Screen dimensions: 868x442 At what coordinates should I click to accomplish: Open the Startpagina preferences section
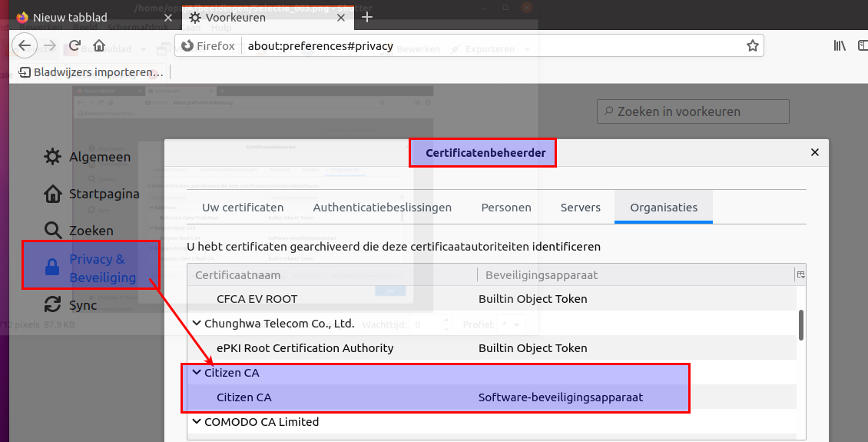click(x=92, y=194)
